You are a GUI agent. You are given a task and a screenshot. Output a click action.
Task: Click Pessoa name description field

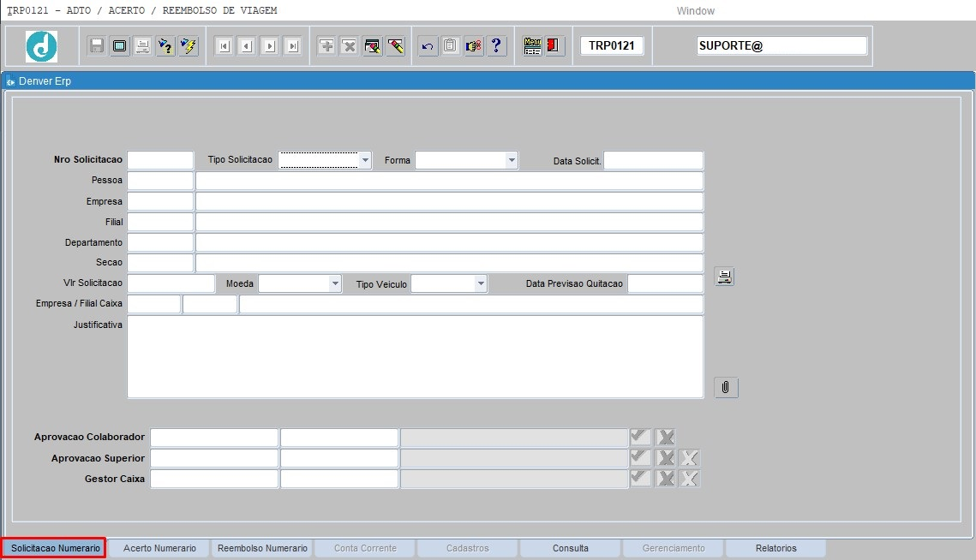(x=449, y=181)
